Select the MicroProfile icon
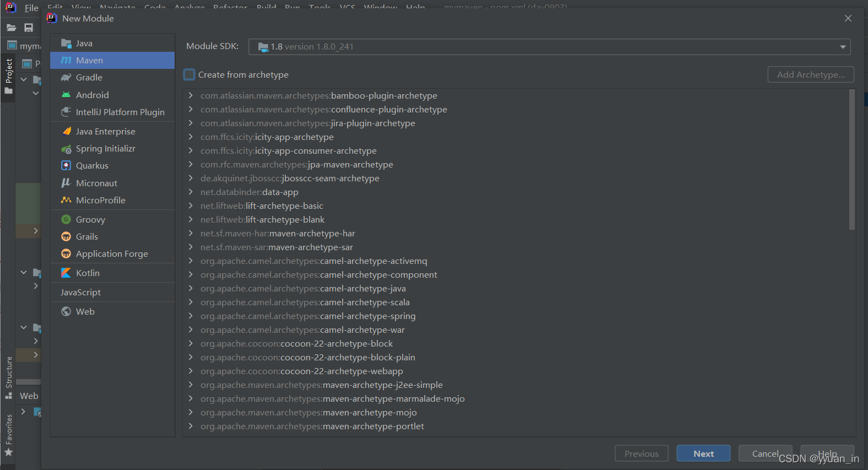 pyautogui.click(x=66, y=200)
